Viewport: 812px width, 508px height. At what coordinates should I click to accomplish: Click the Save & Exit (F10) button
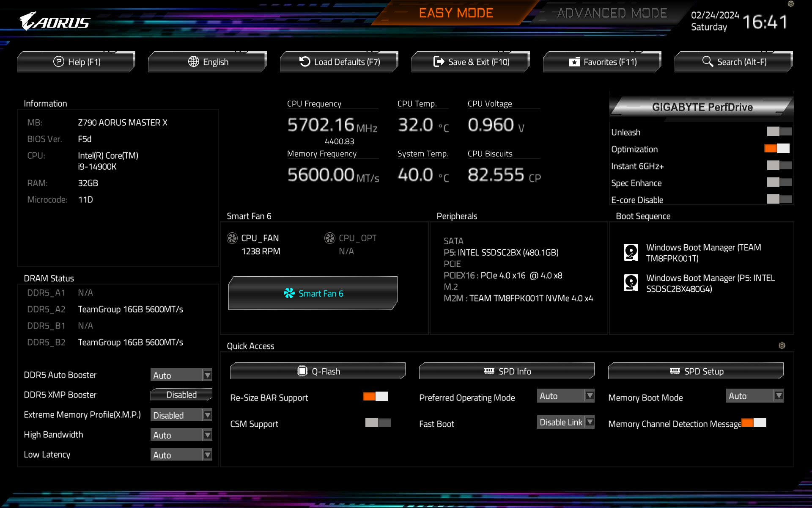(471, 62)
